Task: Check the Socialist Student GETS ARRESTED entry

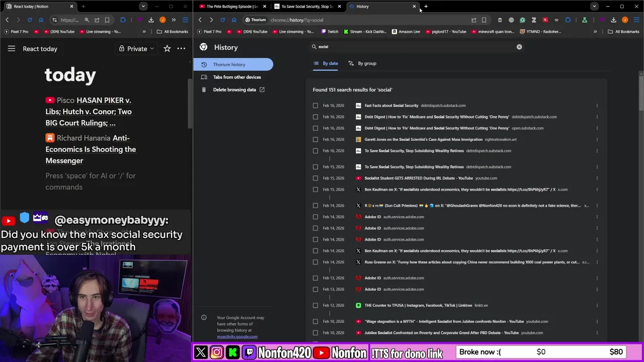Action: [x=315, y=178]
